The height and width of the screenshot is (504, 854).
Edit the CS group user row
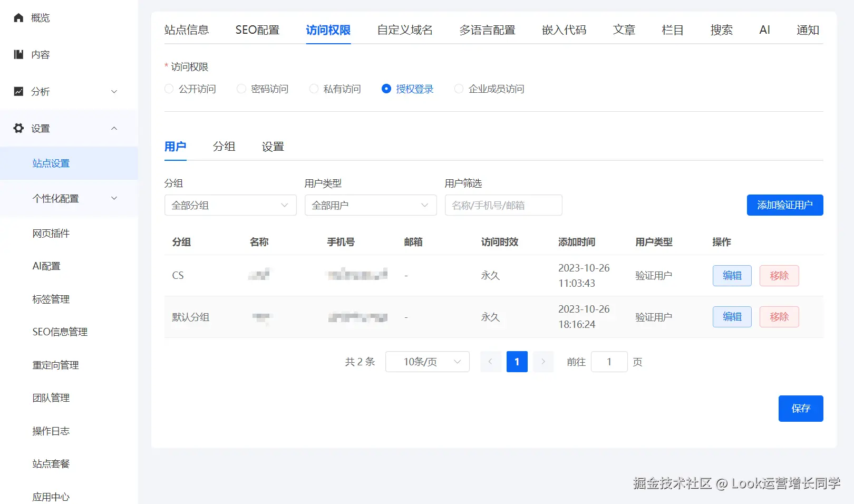pos(732,276)
